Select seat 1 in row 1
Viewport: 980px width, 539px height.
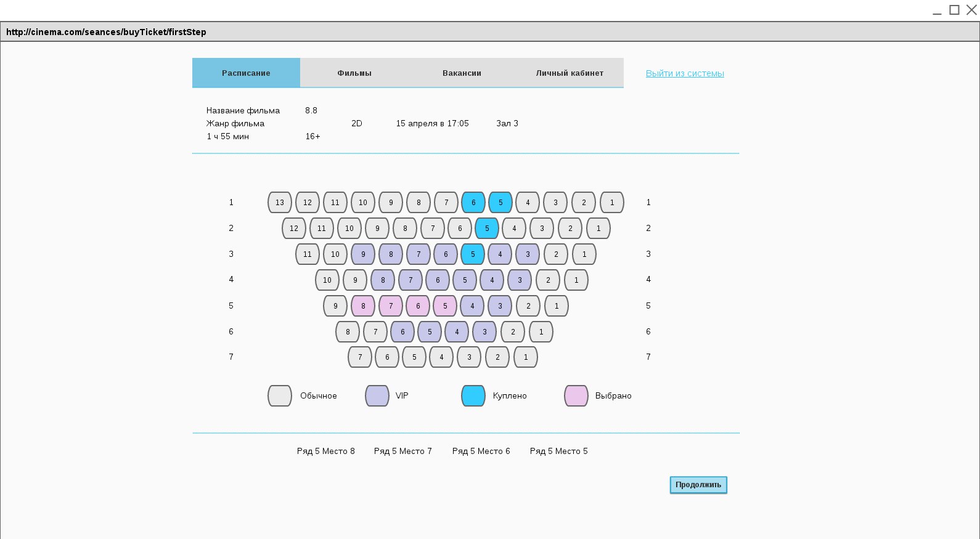[612, 202]
